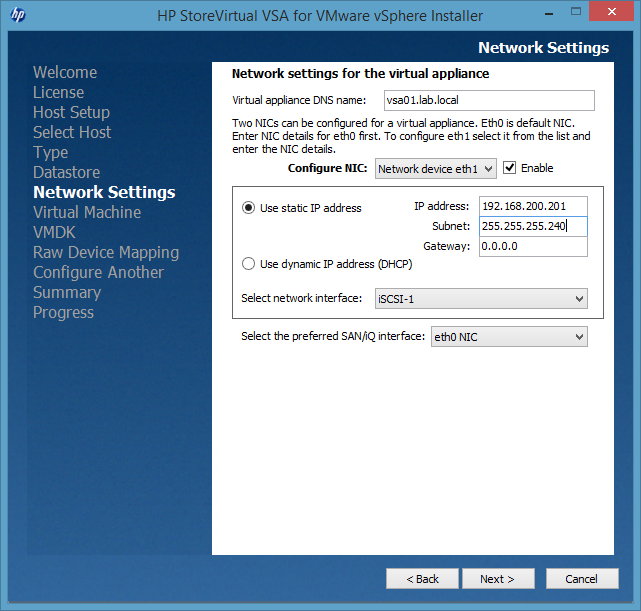Viewport: 641px width, 611px height.
Task: Go to the Raw Device Mapping step
Action: tap(106, 253)
